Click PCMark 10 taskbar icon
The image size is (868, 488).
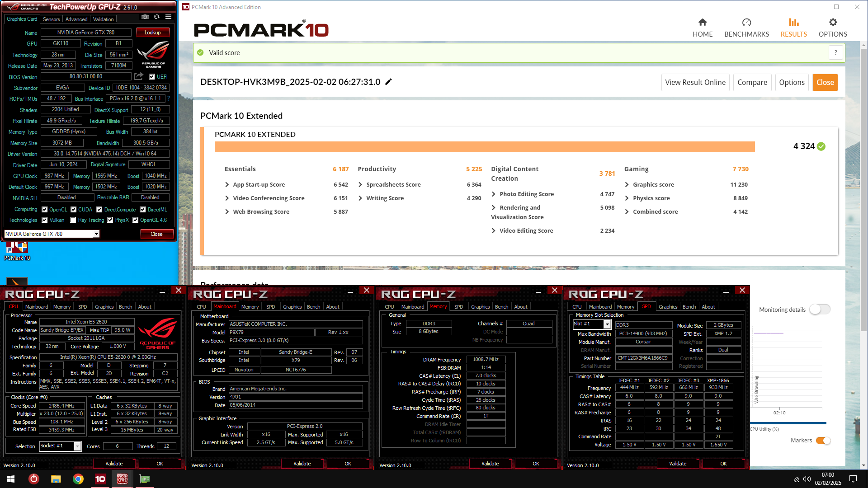pyautogui.click(x=100, y=479)
